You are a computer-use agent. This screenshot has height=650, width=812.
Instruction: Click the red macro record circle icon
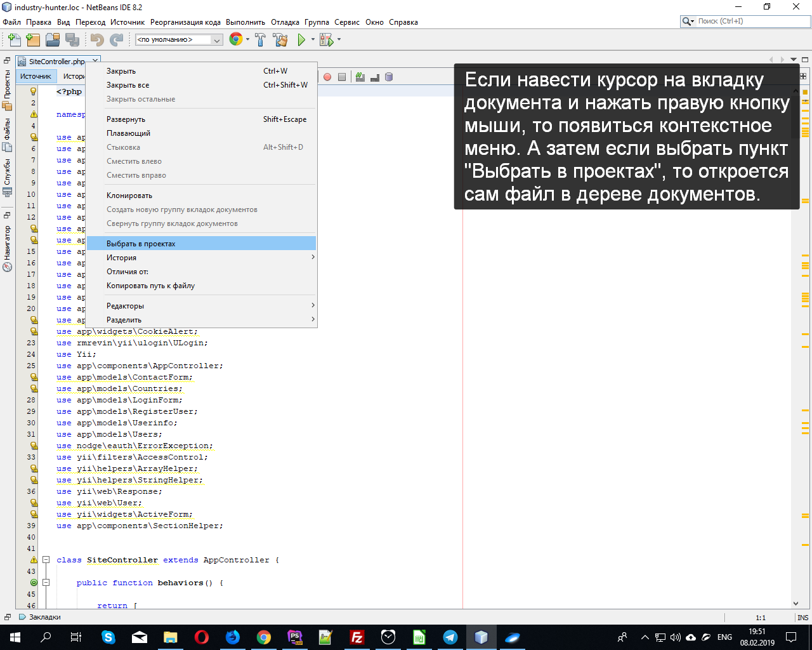(327, 77)
